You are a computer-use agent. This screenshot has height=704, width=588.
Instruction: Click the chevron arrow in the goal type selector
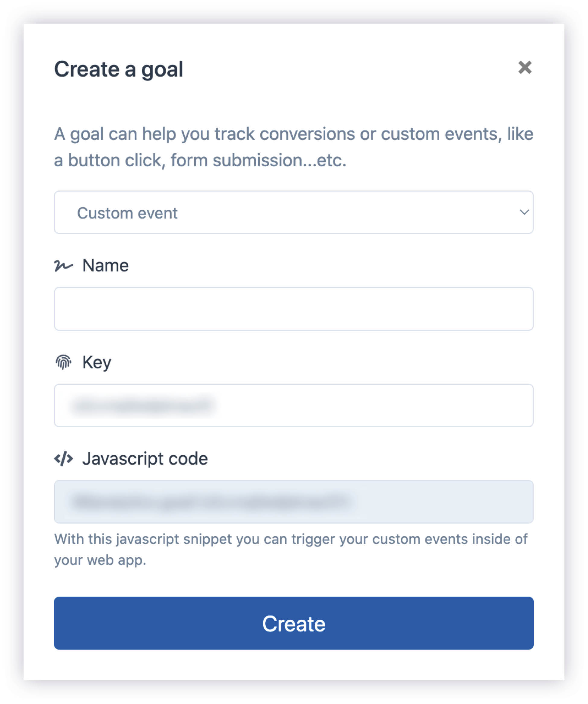pos(524,212)
